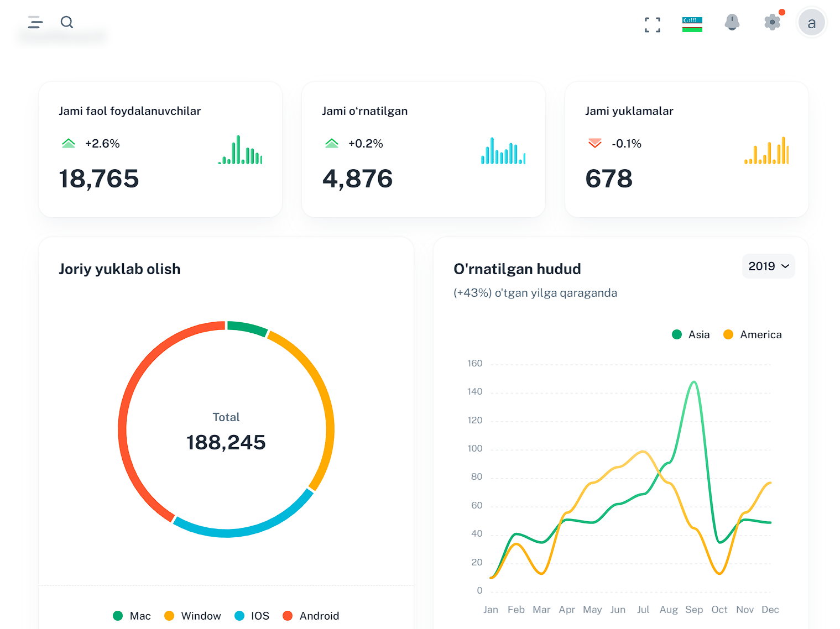
Task: Click the 'O'rnatilgan hudud' heading
Action: (517, 269)
